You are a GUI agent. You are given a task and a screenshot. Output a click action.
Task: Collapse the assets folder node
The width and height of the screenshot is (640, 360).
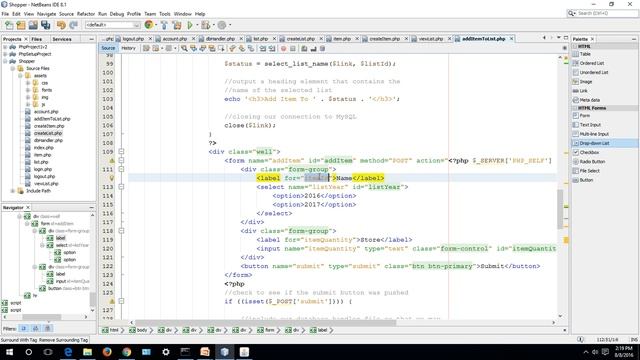tap(20, 76)
